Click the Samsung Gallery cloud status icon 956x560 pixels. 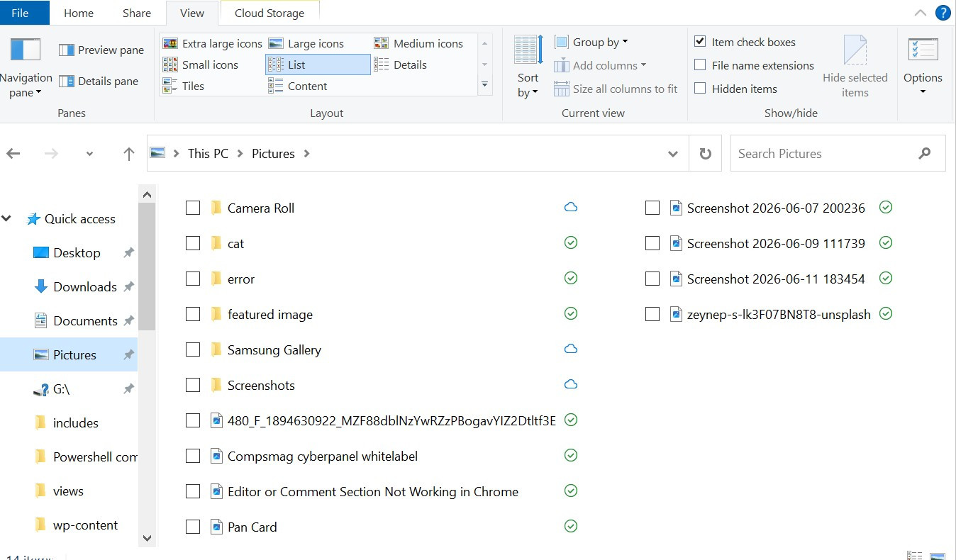coord(571,349)
